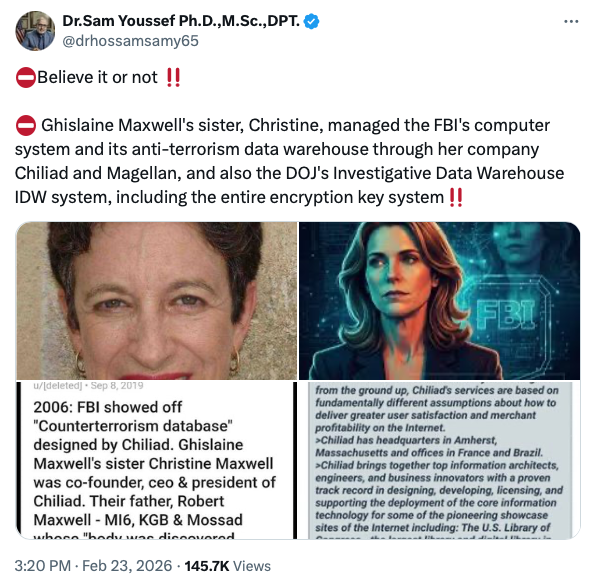
Task: Click the Feb 23, 2026 date
Action: (127, 566)
